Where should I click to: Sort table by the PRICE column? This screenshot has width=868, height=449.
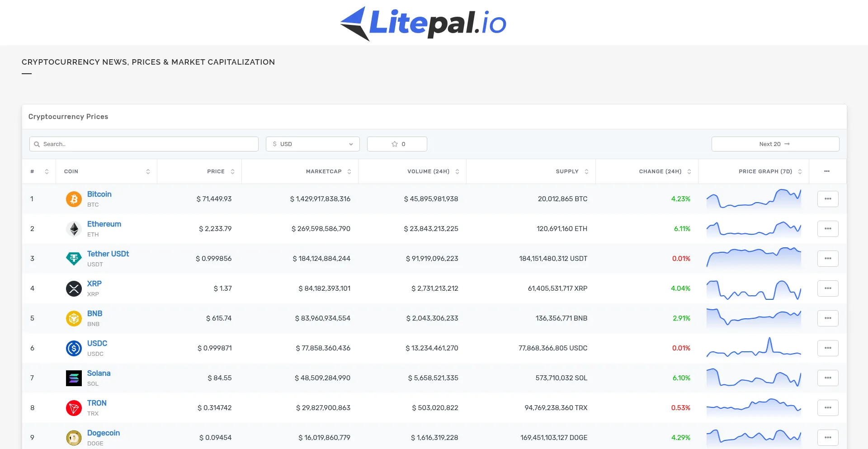[199, 171]
